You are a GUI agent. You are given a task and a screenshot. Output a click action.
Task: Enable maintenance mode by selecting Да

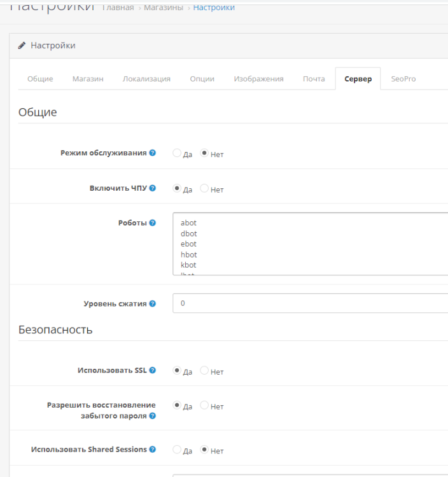pos(177,153)
